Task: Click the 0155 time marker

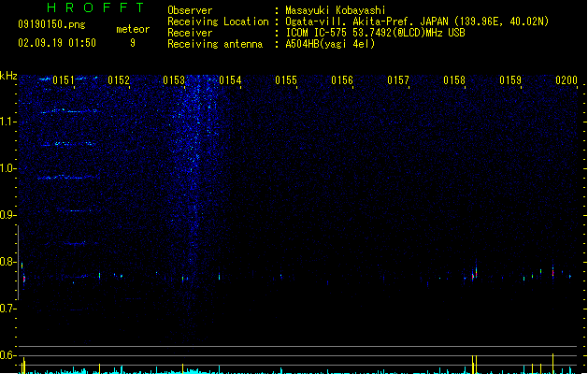Action: point(286,80)
